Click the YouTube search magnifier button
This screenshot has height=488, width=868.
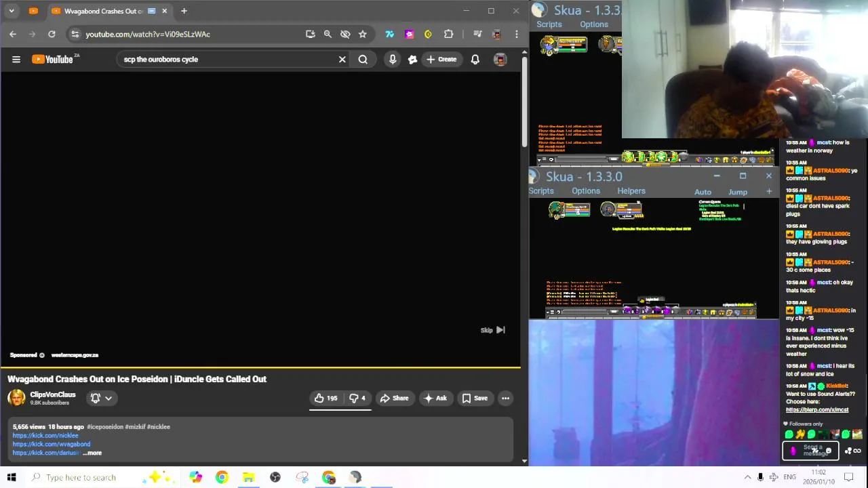point(363,60)
